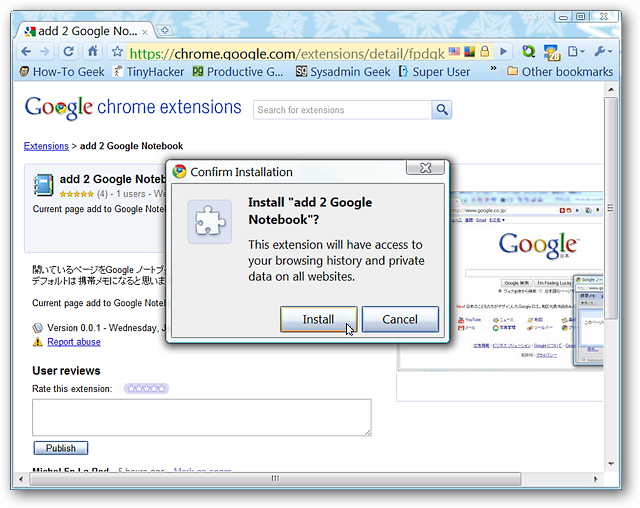Viewport: 640px width, 508px height.
Task: Reload the current page
Action: click(69, 52)
